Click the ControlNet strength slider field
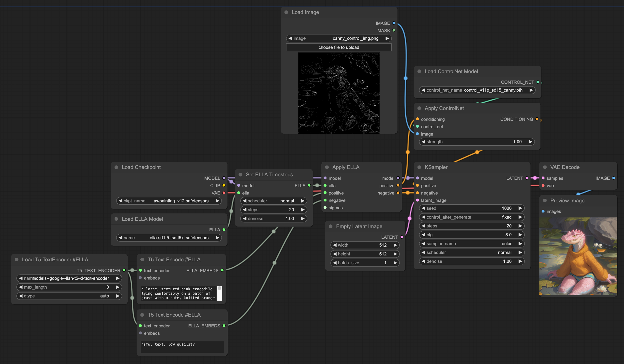This screenshot has width=624, height=364. click(x=476, y=141)
